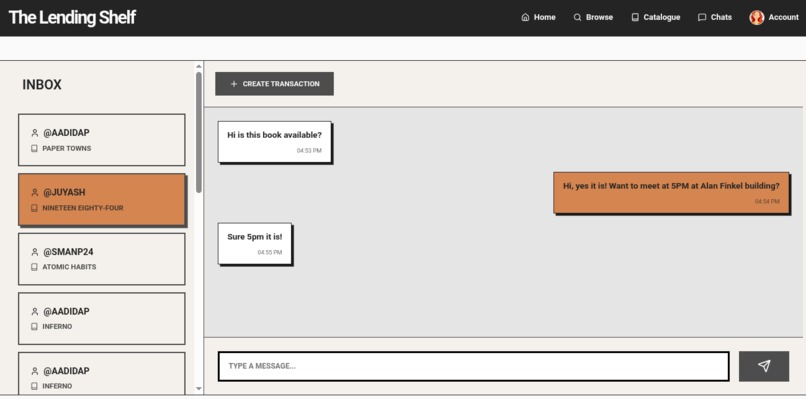
Task: Click the INBOX heading
Action: click(x=42, y=85)
